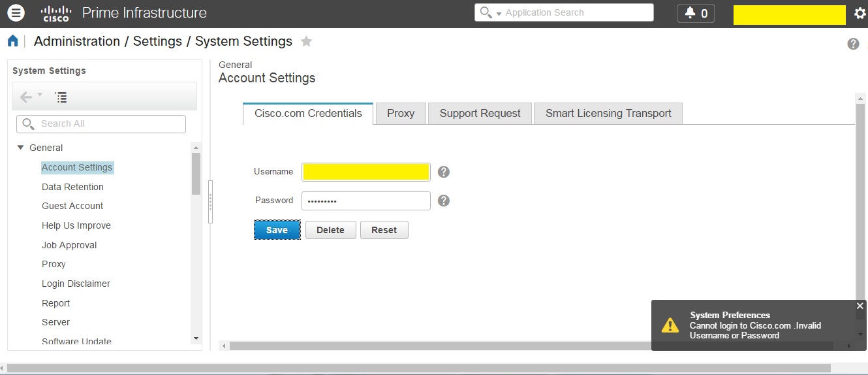Save the Cisco.com credentials
The height and width of the screenshot is (375, 868).
pos(277,230)
